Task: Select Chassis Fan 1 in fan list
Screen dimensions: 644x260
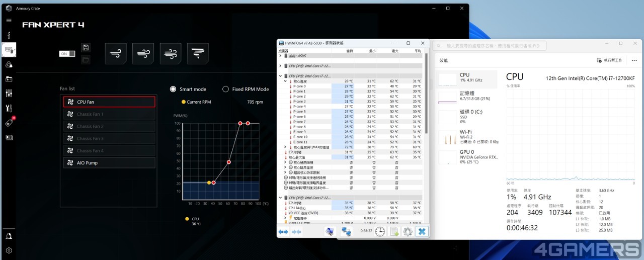Action: [109, 114]
